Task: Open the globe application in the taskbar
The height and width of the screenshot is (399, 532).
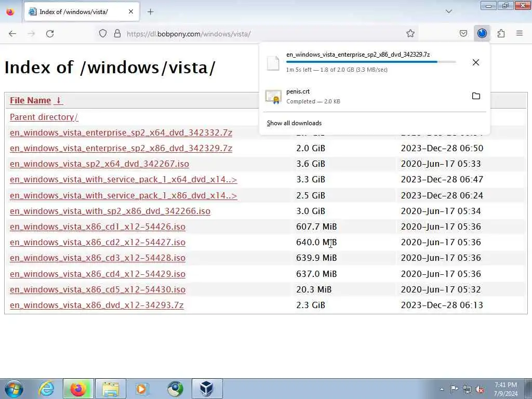Action: pyautogui.click(x=175, y=389)
